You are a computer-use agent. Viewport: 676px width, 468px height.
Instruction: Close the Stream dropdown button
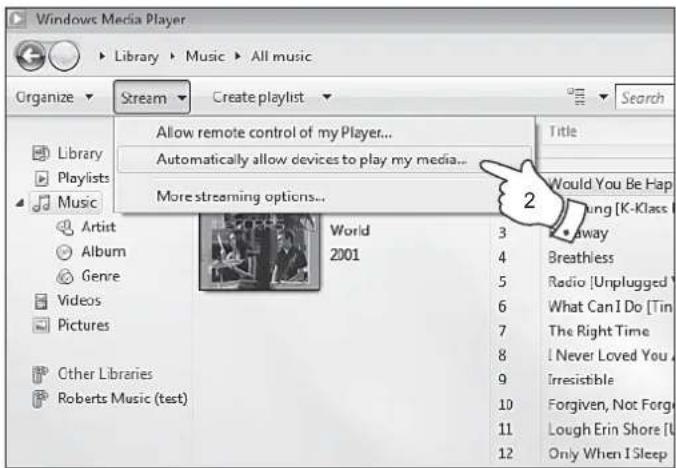tap(152, 97)
